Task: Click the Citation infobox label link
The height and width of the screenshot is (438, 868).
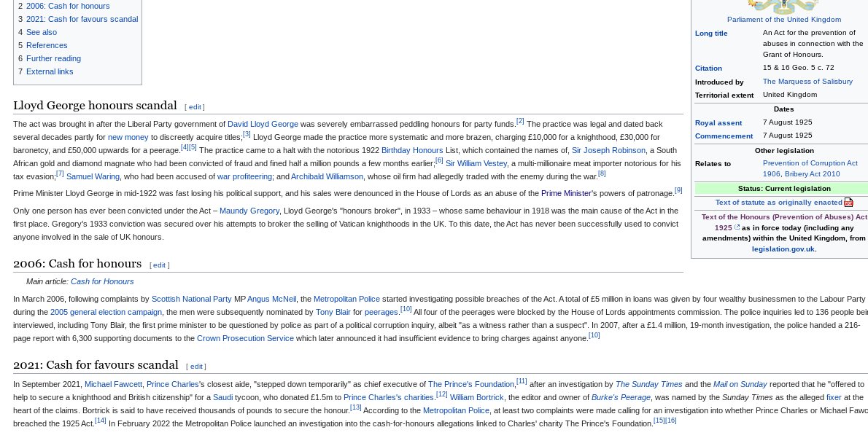Action: click(x=708, y=69)
